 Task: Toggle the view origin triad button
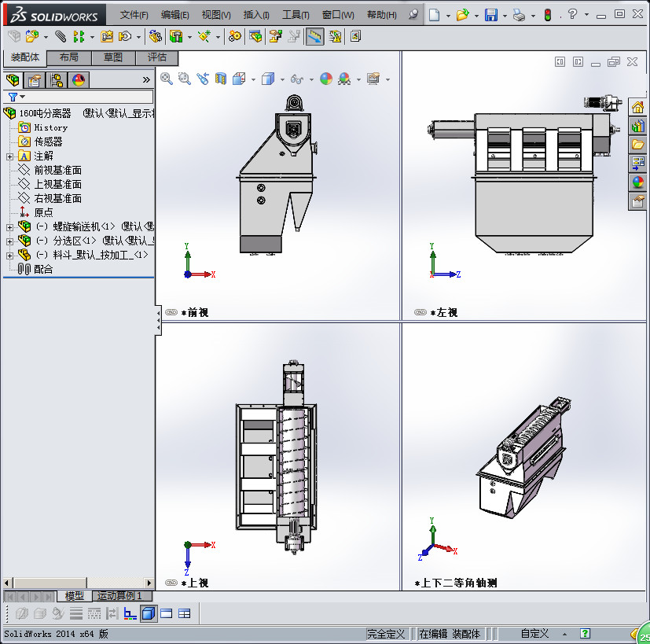(x=130, y=613)
